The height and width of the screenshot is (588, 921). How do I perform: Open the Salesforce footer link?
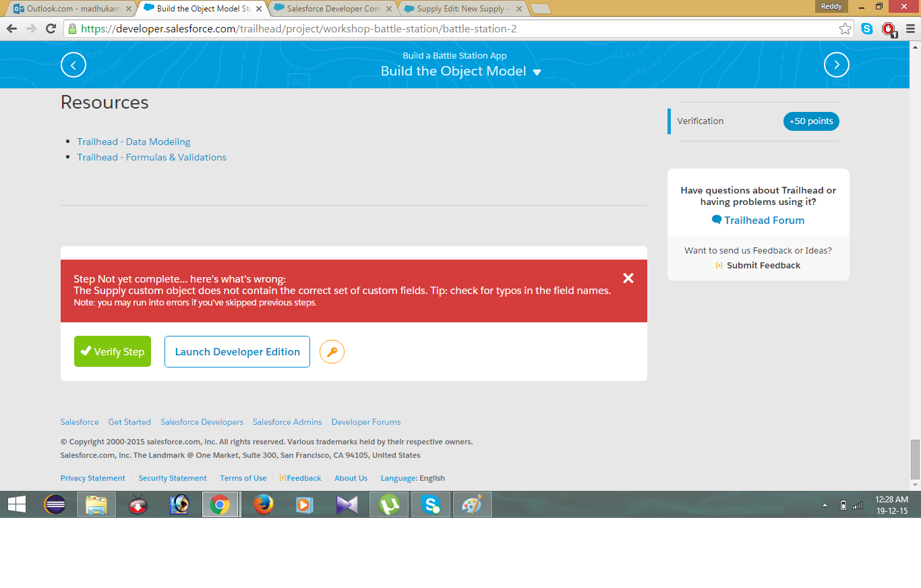pyautogui.click(x=80, y=422)
